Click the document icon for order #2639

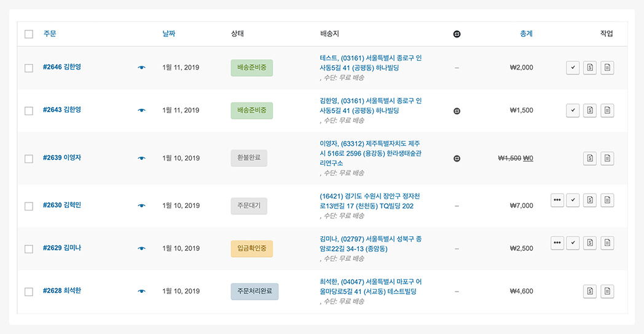(608, 158)
